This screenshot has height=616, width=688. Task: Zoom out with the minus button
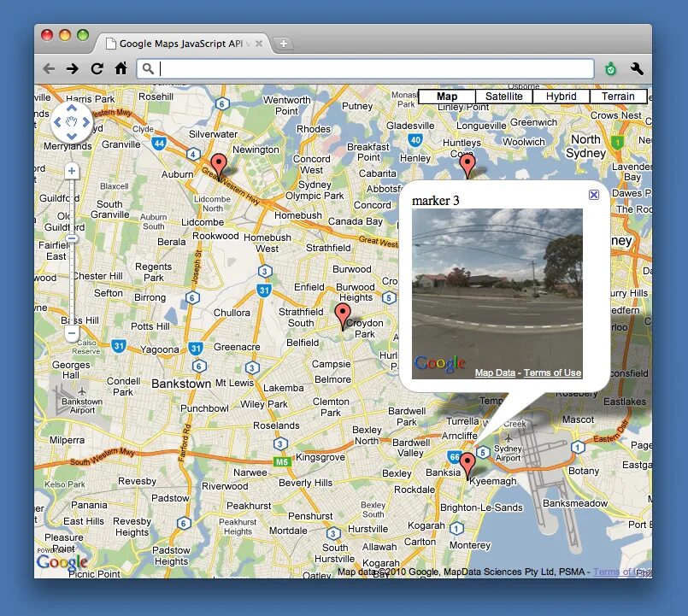pyautogui.click(x=72, y=333)
